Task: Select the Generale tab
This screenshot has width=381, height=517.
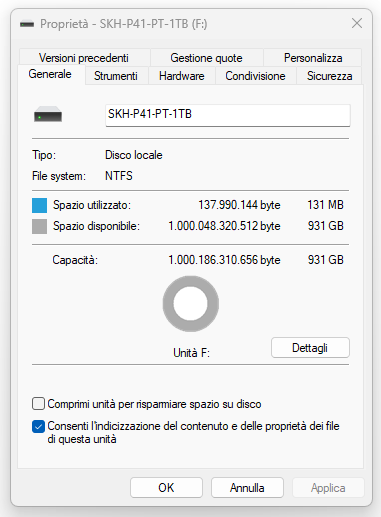Action: click(50, 74)
